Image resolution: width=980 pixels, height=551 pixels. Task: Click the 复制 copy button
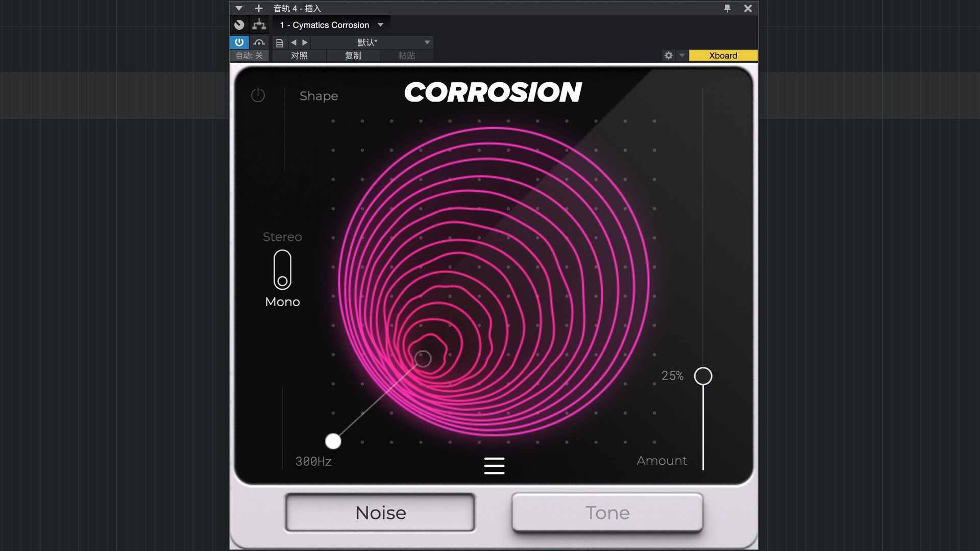(353, 56)
